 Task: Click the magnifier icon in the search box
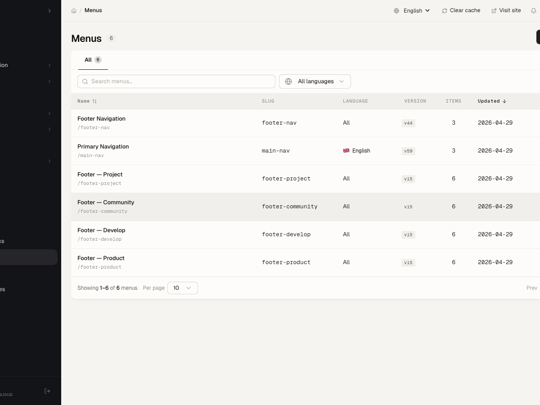[85, 82]
